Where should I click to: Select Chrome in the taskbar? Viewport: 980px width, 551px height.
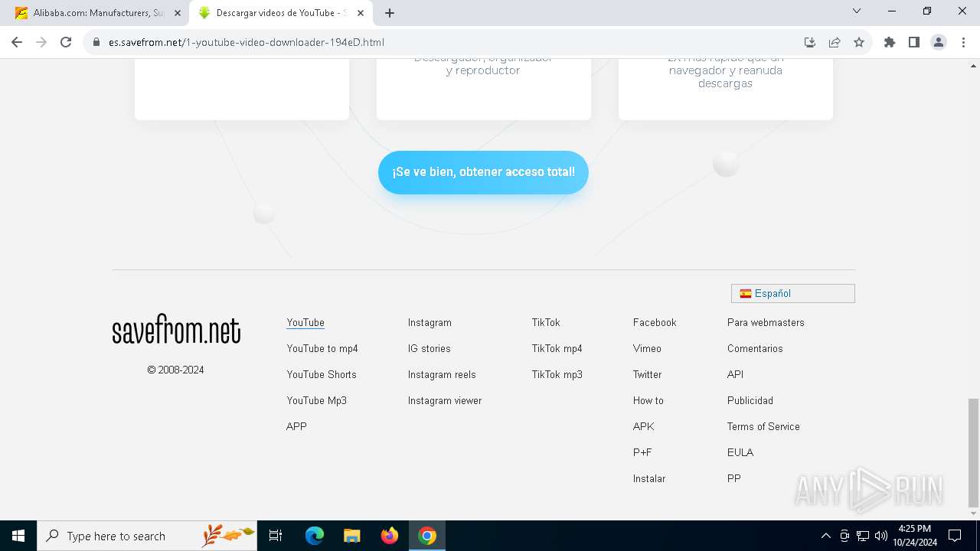point(427,536)
